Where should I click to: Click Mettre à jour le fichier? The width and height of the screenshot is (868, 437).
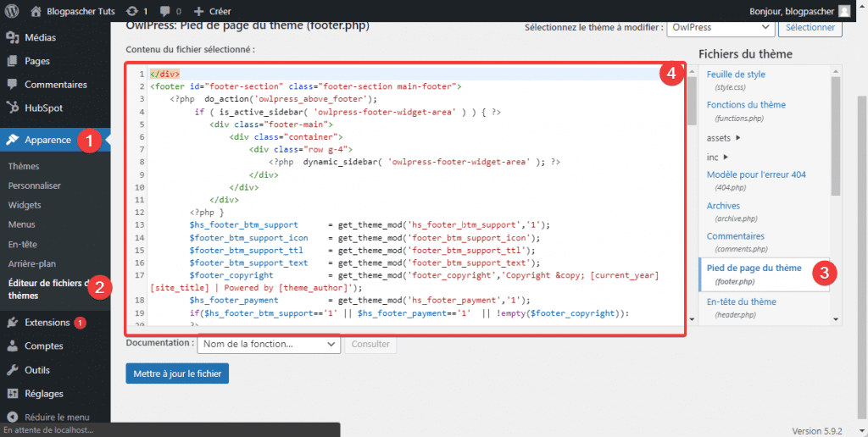pyautogui.click(x=177, y=373)
